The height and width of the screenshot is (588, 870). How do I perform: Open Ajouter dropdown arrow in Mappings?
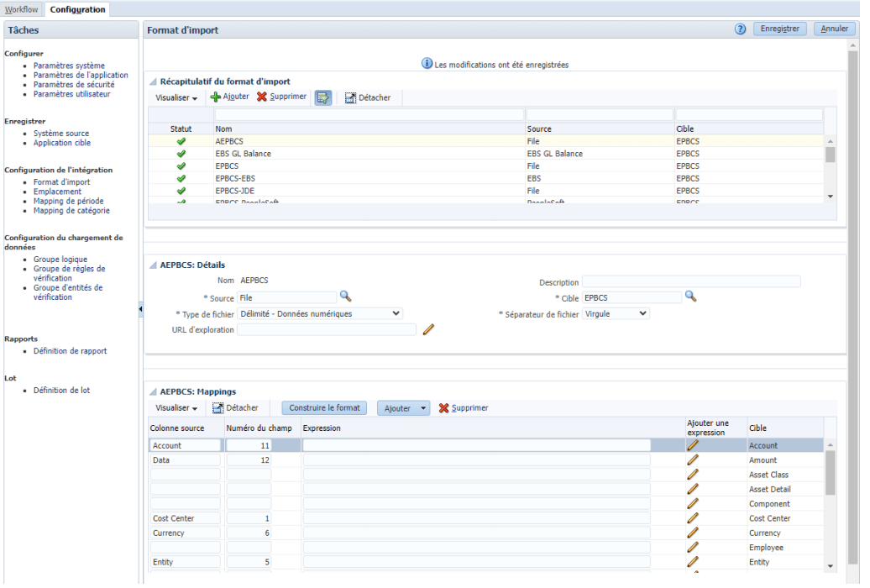coord(422,408)
